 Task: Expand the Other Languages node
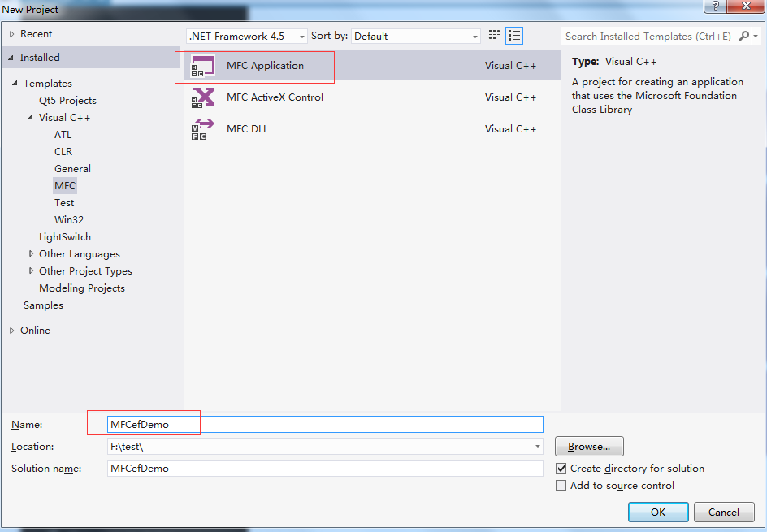tap(32, 253)
